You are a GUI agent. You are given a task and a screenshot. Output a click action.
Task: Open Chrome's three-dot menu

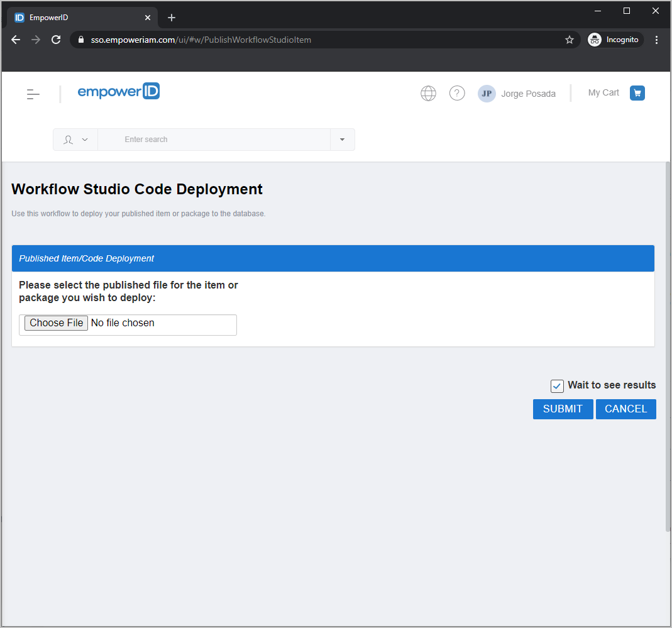pyautogui.click(x=656, y=39)
